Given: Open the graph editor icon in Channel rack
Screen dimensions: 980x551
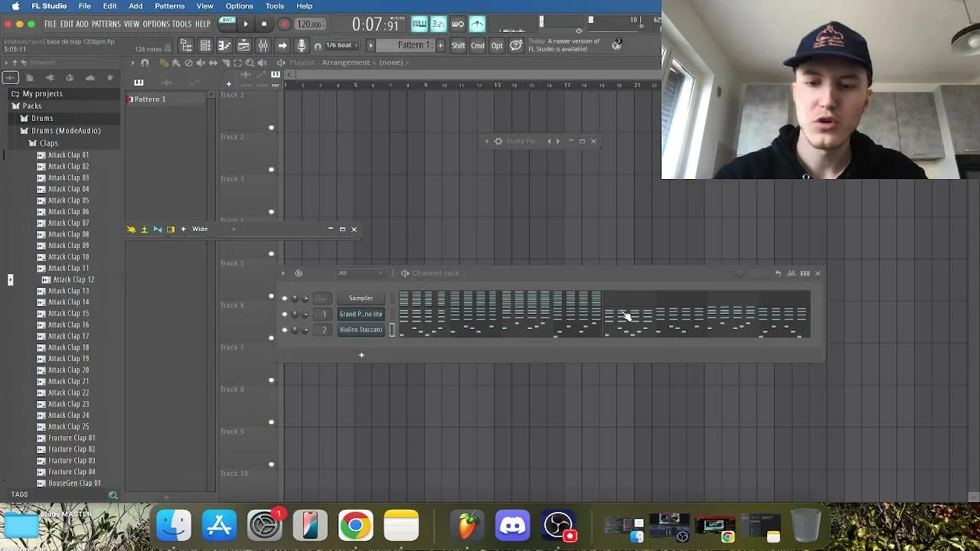Looking at the screenshot, I should point(792,273).
